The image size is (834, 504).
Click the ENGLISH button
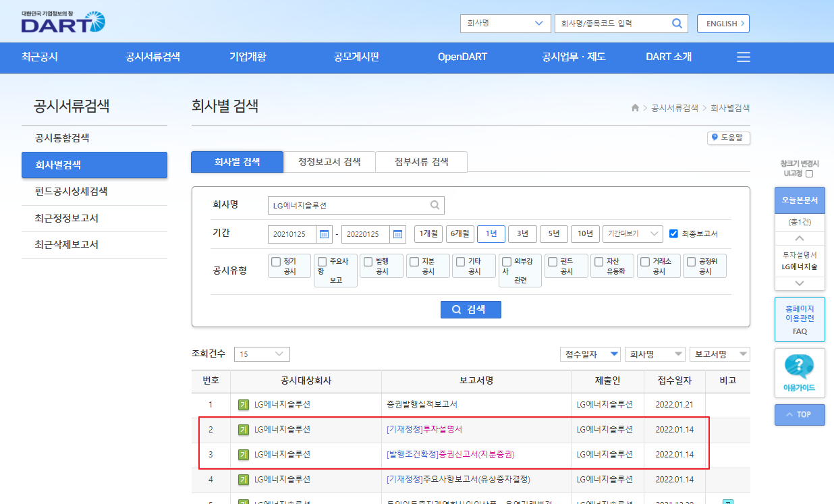pyautogui.click(x=723, y=24)
